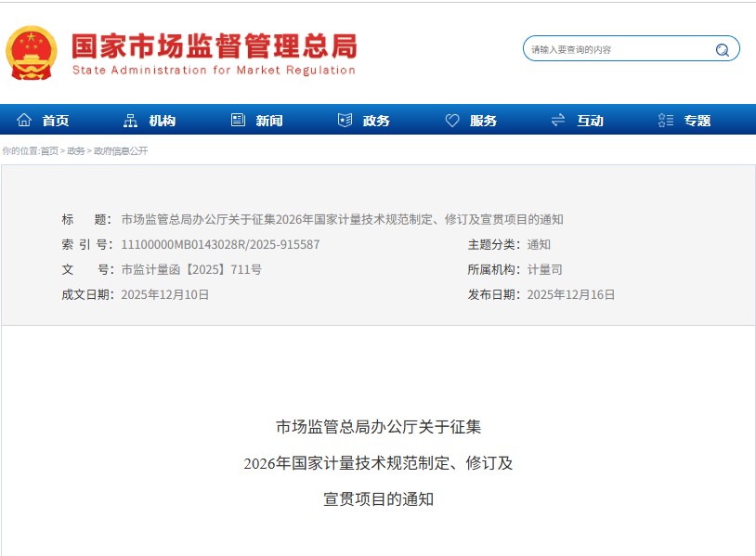Click the list icon beside 专题
Image resolution: width=756 pixels, height=556 pixels.
pyautogui.click(x=665, y=121)
